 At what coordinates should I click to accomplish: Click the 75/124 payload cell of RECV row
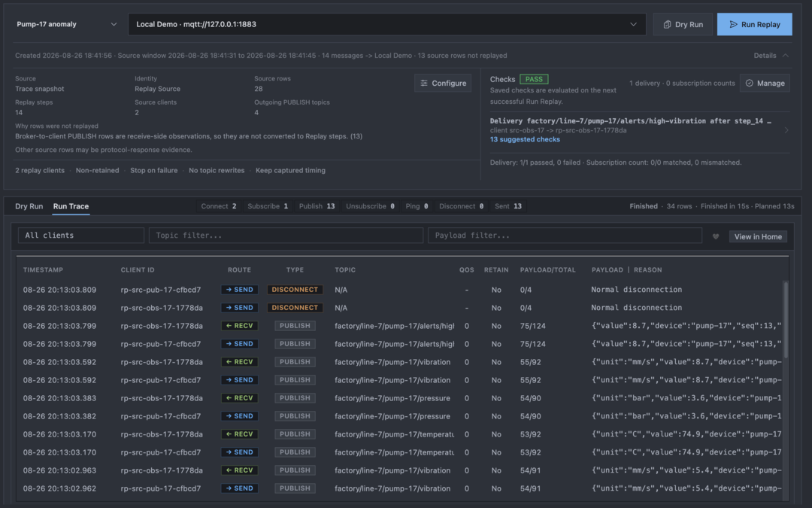click(x=532, y=326)
